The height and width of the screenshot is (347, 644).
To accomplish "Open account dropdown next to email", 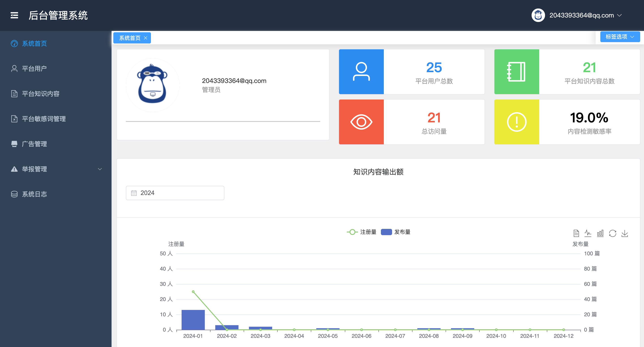I will (x=620, y=15).
